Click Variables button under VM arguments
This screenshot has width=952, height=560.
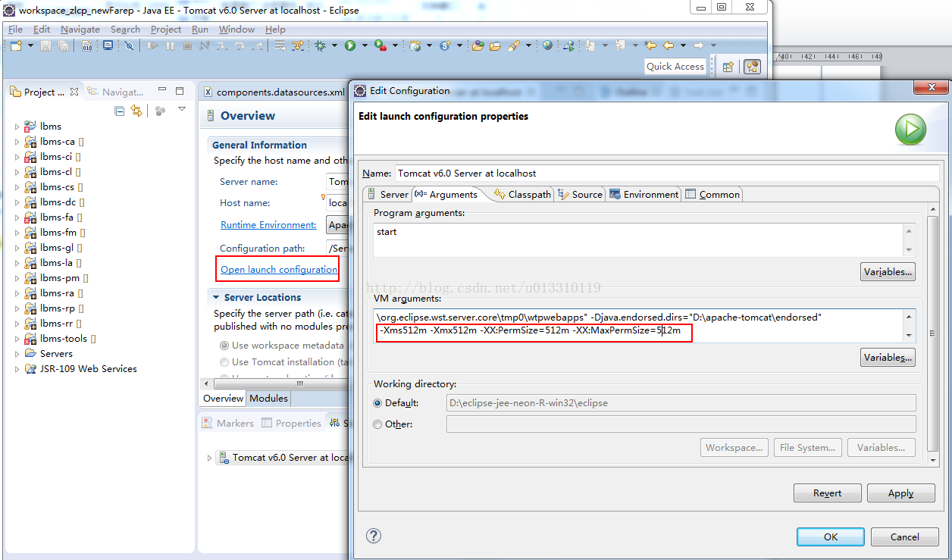[888, 357]
